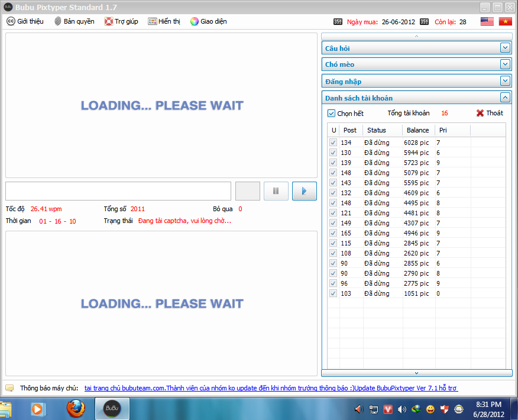The height and width of the screenshot is (420, 518).
Task: Select the Post value 165
Action: [x=346, y=233]
